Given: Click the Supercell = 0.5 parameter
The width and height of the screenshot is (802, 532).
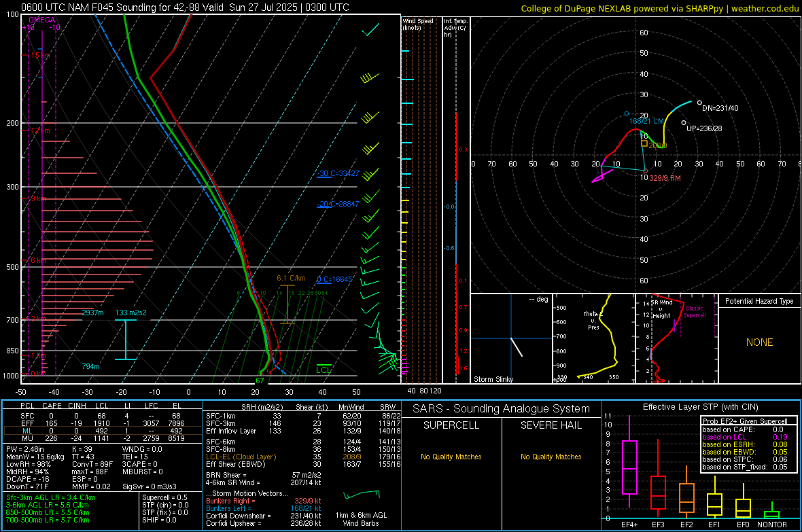Looking at the screenshot, I should 164,497.
